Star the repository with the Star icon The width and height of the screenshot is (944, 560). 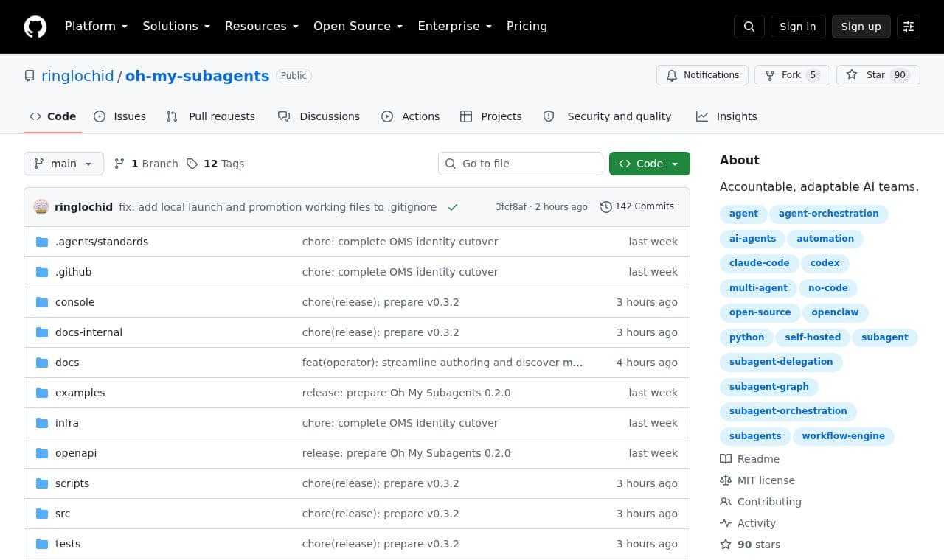[x=852, y=75]
